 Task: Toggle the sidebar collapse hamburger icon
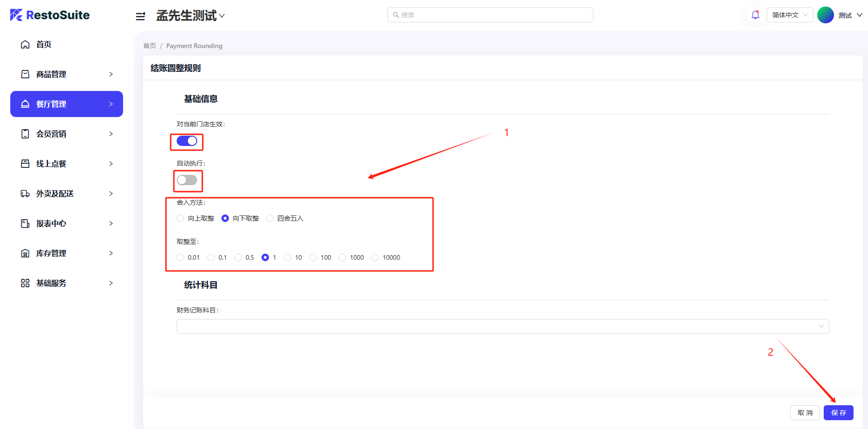pos(140,16)
